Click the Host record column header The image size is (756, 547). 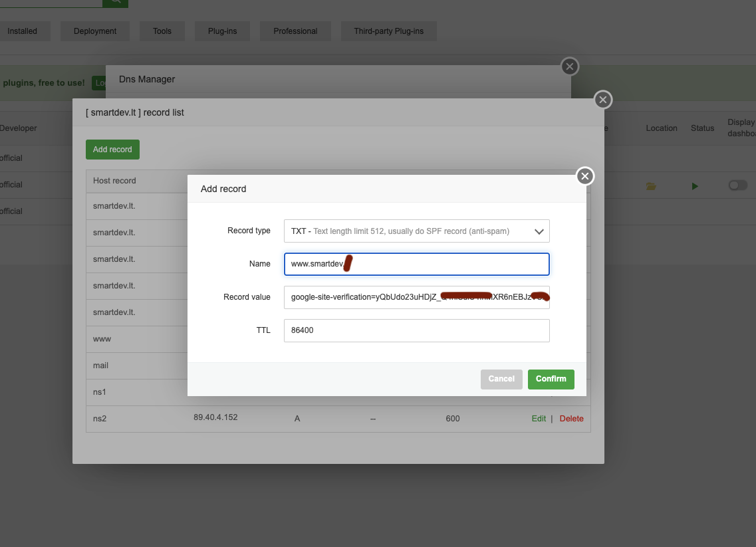pos(114,181)
